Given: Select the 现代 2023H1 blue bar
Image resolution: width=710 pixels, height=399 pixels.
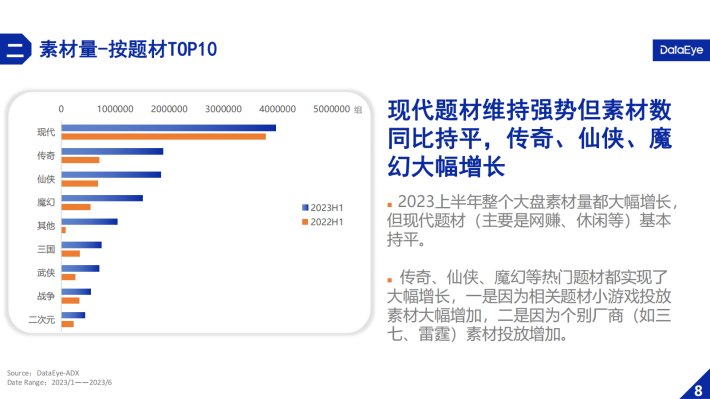Looking at the screenshot, I should point(169,128).
